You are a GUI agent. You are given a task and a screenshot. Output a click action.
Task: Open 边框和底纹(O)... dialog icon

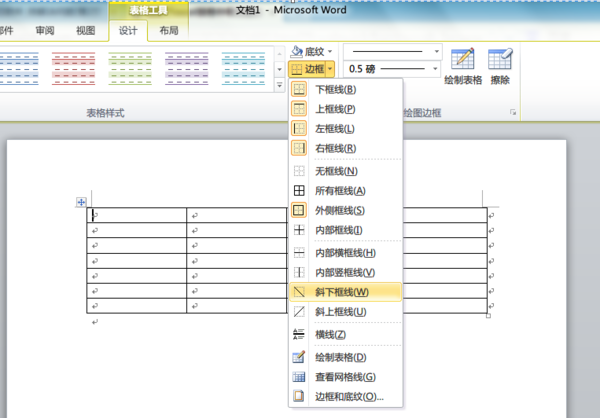[299, 396]
